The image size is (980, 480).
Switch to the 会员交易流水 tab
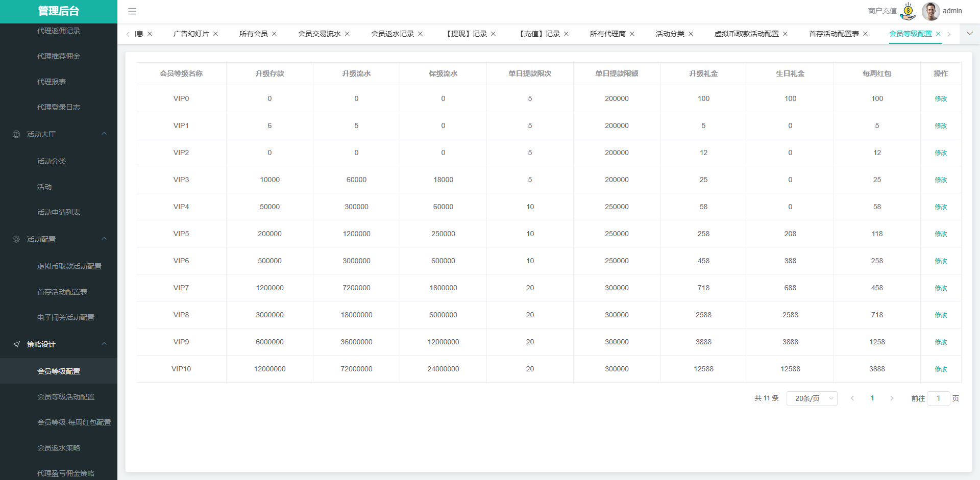tap(319, 34)
